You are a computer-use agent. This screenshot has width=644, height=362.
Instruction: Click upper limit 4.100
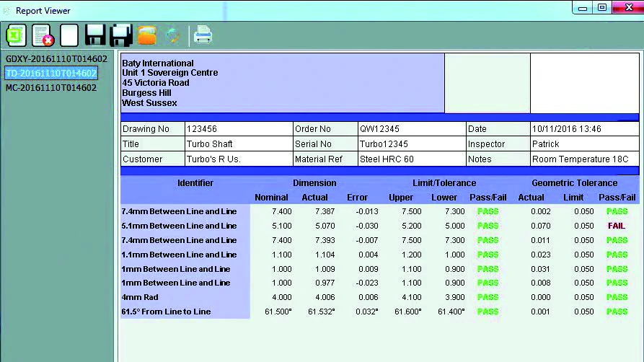[411, 298]
